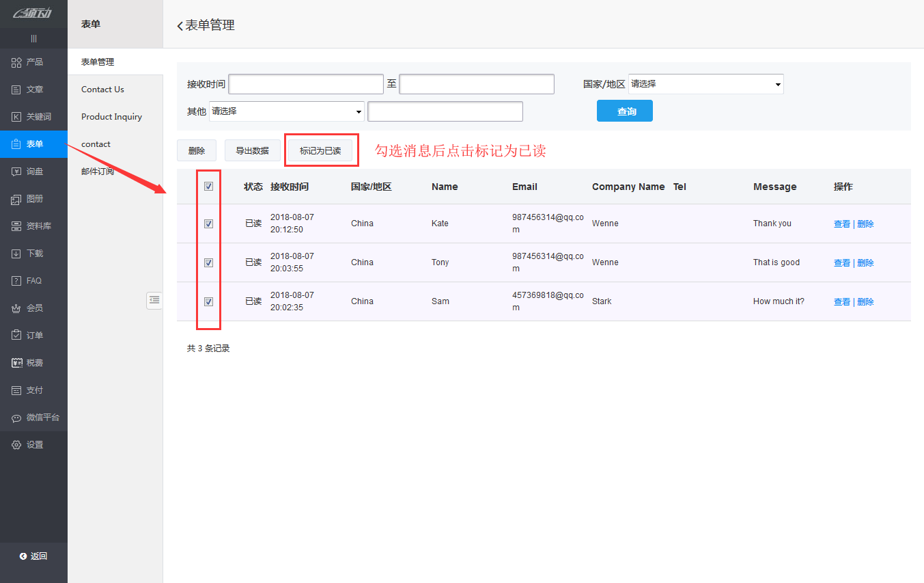924x583 pixels.
Task: Open the 国家/地区 dropdown
Action: pyautogui.click(x=705, y=83)
